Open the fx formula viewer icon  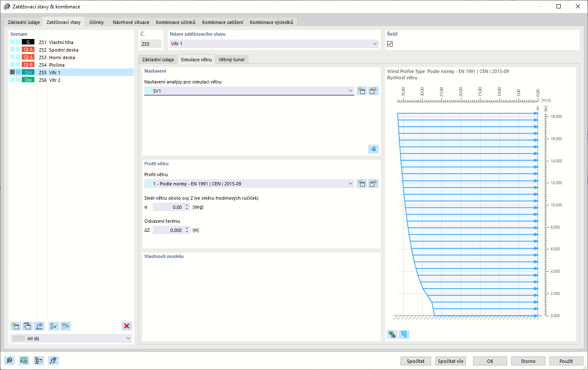click(53, 360)
